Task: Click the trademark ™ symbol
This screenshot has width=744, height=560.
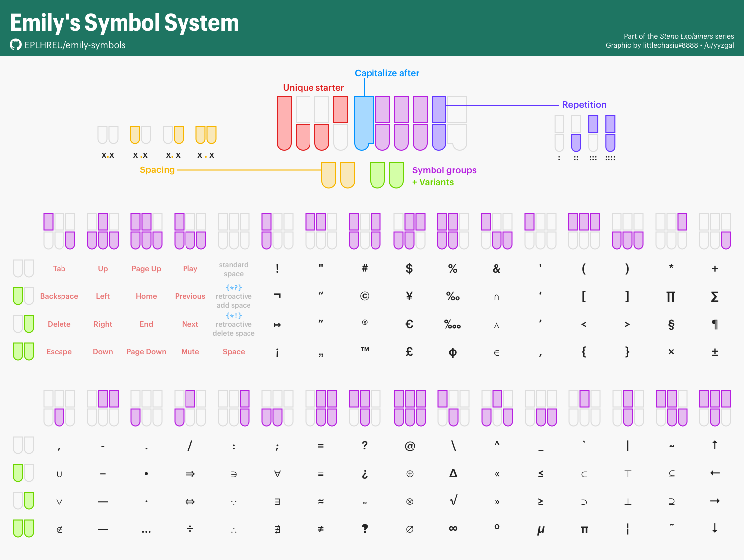Action: click(x=365, y=350)
